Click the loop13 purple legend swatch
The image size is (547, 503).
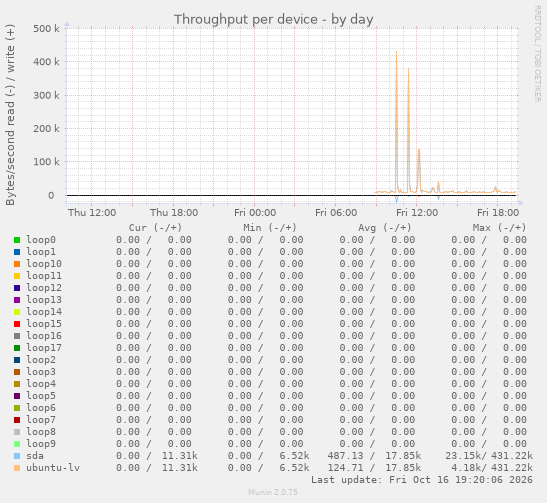click(x=17, y=300)
